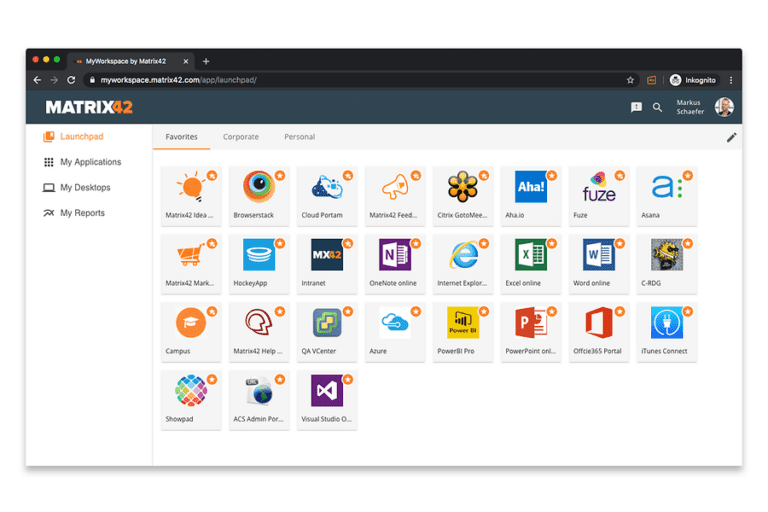Screen dimensions: 768x512
Task: Bookmark the page with the star icon
Action: (x=630, y=80)
